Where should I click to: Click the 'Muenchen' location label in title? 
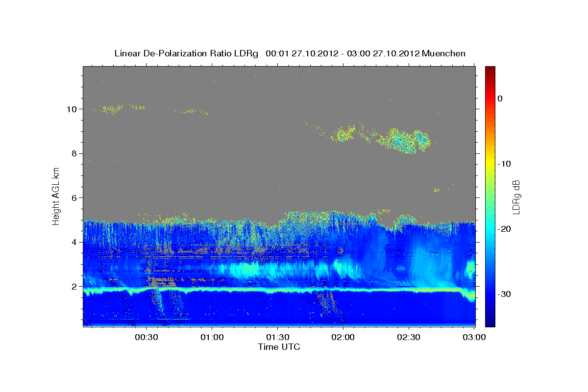coord(443,53)
